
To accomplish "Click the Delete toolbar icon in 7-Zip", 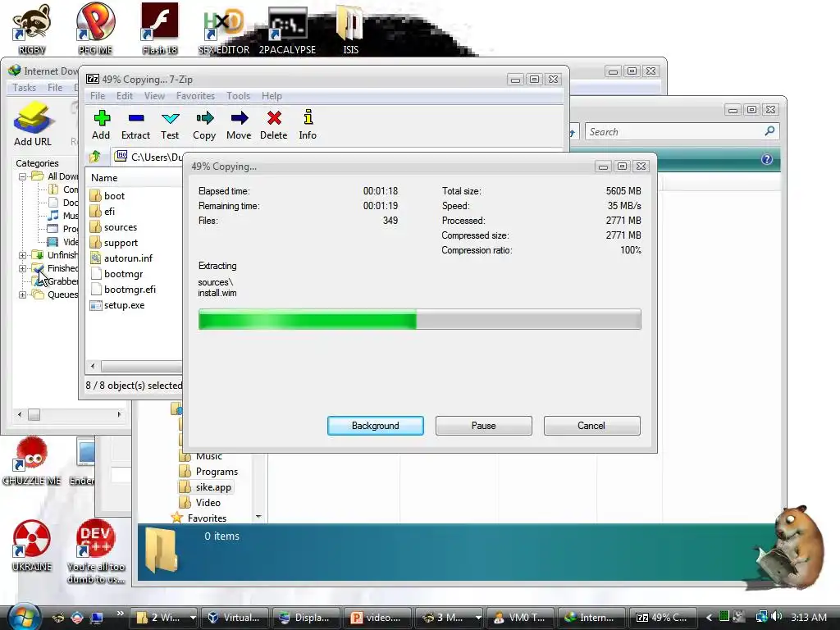I will (274, 125).
